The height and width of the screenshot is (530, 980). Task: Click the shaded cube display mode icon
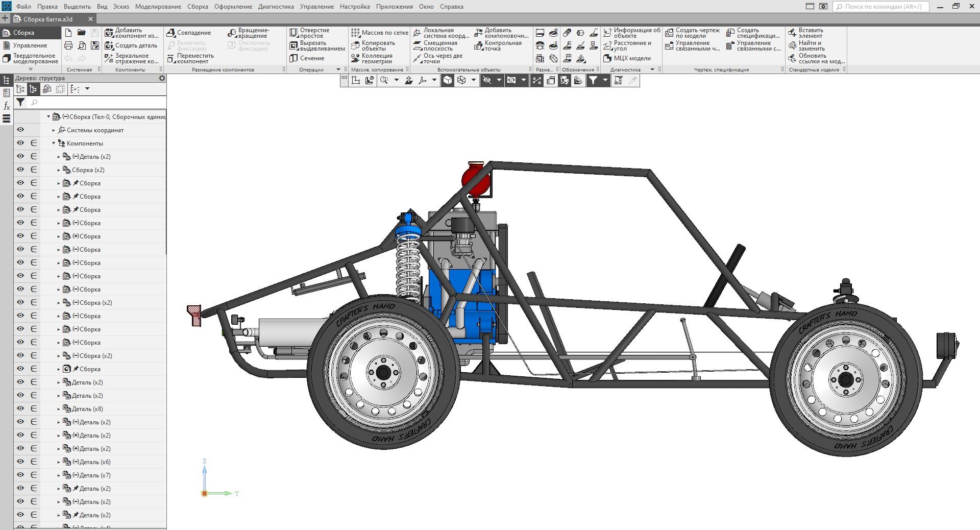click(447, 80)
